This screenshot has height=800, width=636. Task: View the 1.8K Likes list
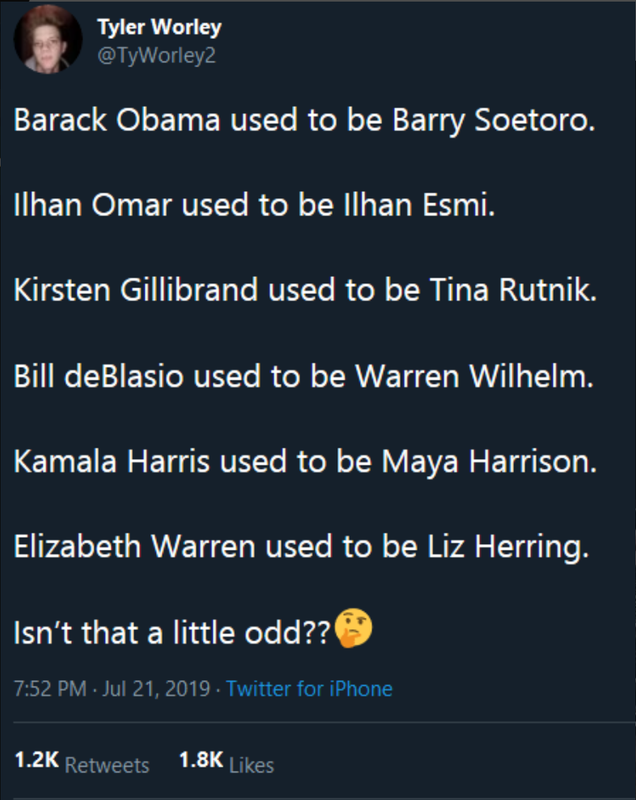(226, 762)
